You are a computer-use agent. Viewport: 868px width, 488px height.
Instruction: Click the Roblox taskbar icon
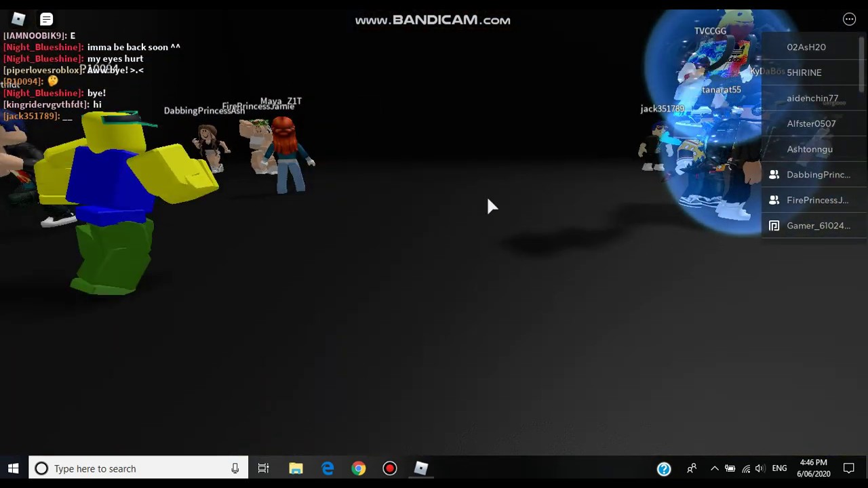coord(421,468)
